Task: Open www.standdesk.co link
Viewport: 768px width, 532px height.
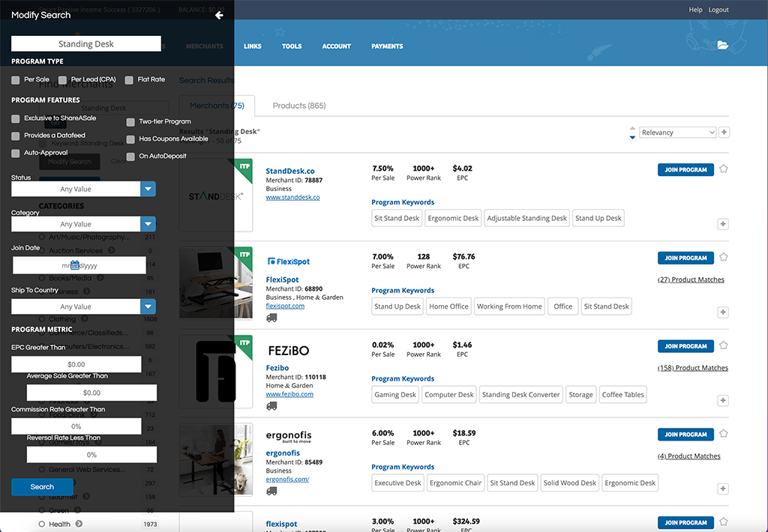Action: tap(292, 197)
